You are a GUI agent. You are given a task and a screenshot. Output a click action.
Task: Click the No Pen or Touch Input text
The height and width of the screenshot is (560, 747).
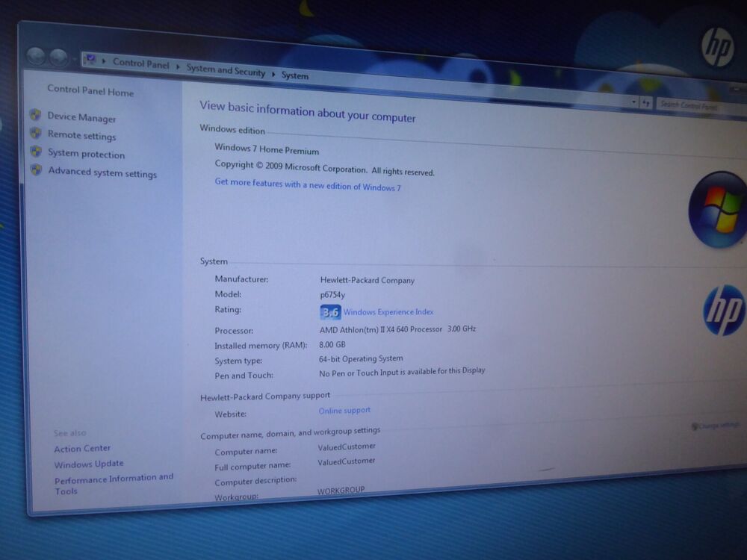[x=402, y=371]
